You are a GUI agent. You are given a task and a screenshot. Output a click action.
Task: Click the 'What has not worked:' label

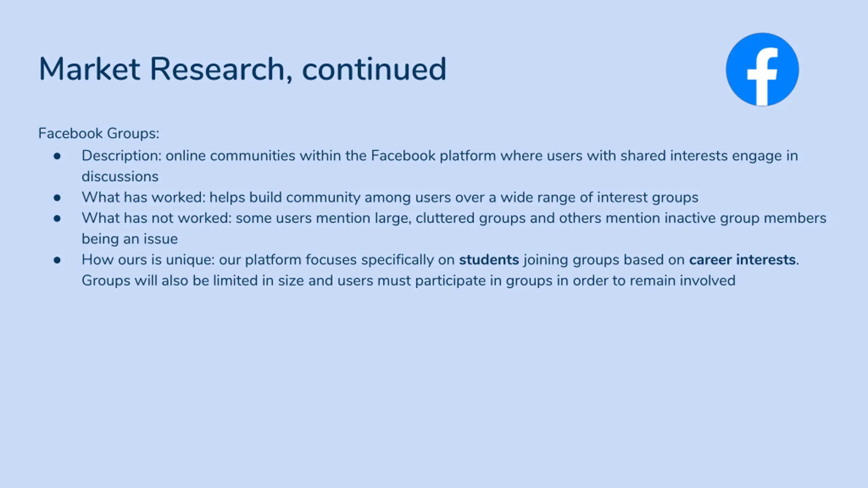(157, 218)
